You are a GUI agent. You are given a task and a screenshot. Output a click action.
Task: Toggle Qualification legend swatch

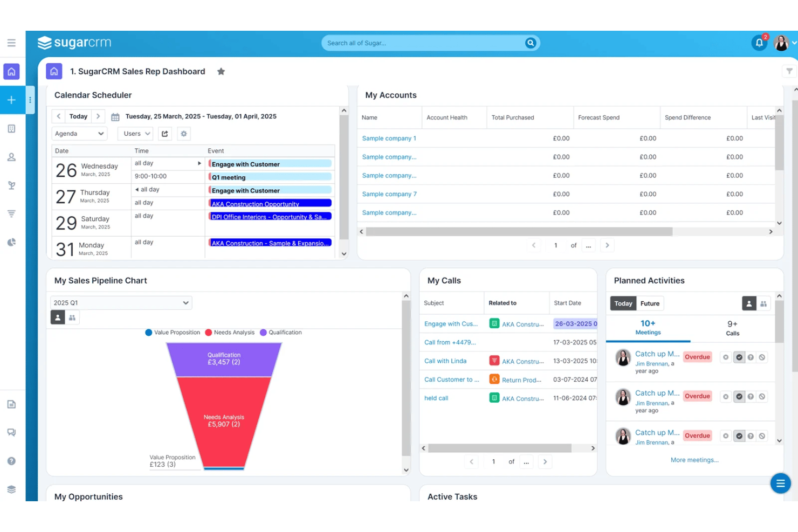pos(264,333)
